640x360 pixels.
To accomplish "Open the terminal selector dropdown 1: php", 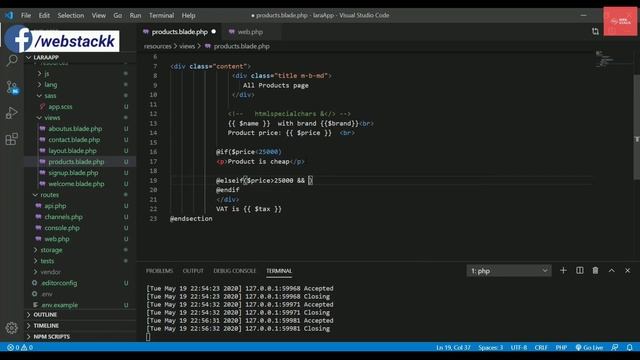I will coord(509,271).
